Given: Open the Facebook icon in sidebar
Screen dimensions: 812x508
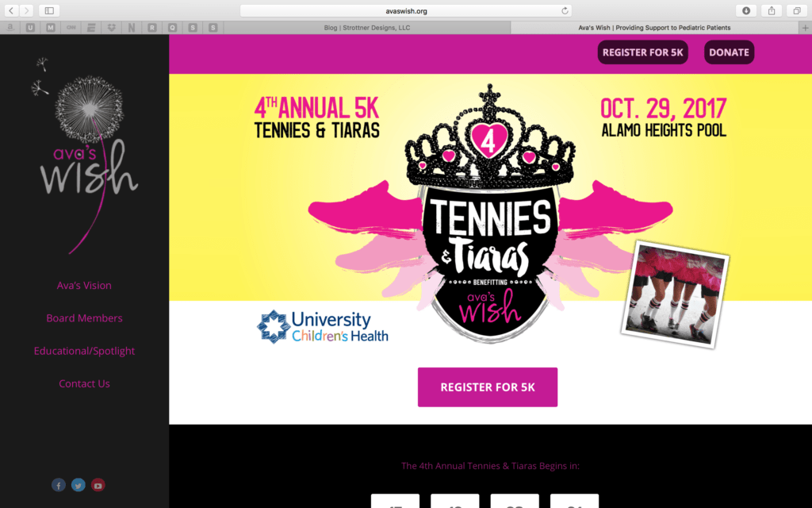Looking at the screenshot, I should [59, 485].
